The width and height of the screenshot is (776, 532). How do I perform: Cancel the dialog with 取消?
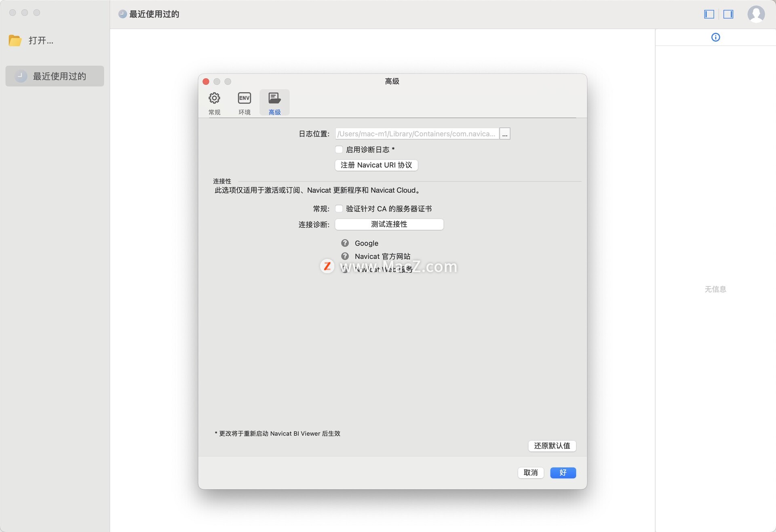[x=531, y=473]
